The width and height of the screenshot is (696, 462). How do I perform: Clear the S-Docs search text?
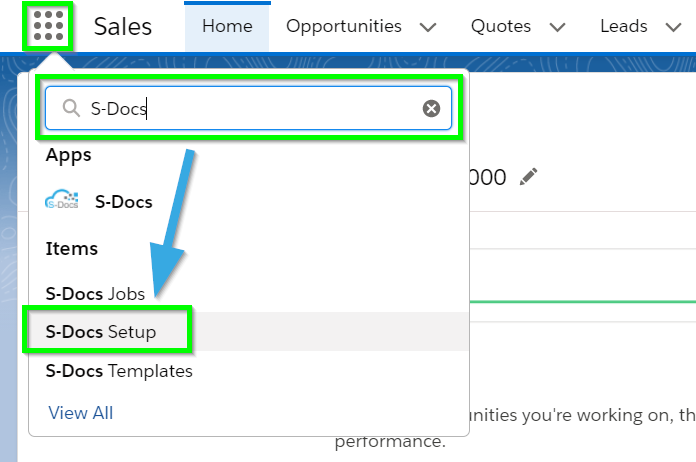tap(431, 108)
